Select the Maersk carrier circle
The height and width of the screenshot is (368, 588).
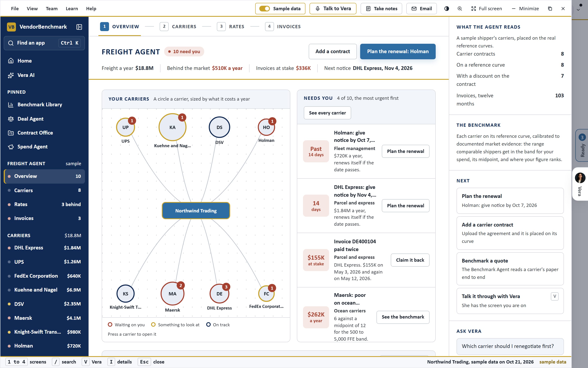click(x=173, y=294)
